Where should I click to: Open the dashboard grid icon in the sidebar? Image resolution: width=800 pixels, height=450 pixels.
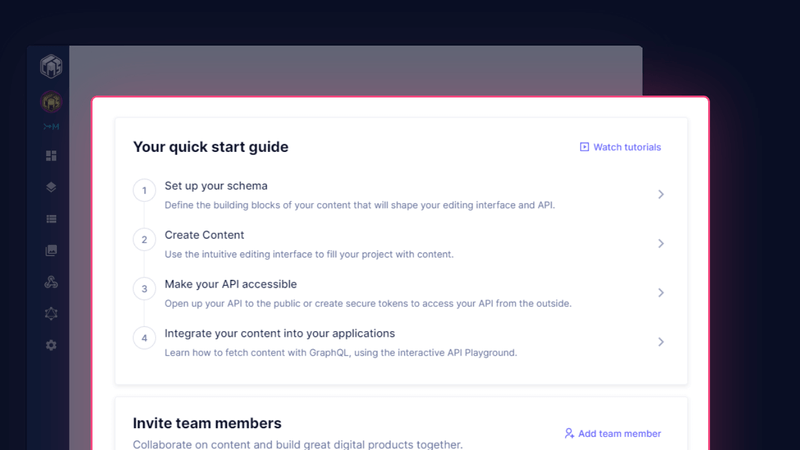click(x=51, y=156)
